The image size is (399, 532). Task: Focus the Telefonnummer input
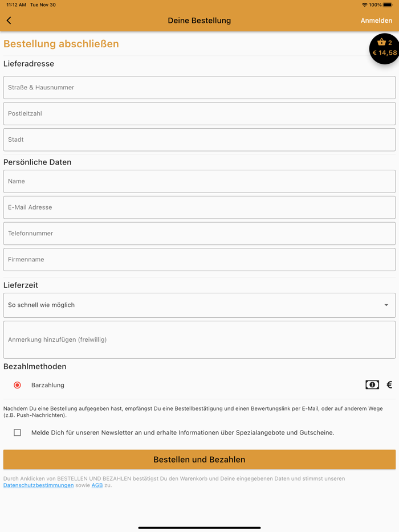pyautogui.click(x=199, y=234)
